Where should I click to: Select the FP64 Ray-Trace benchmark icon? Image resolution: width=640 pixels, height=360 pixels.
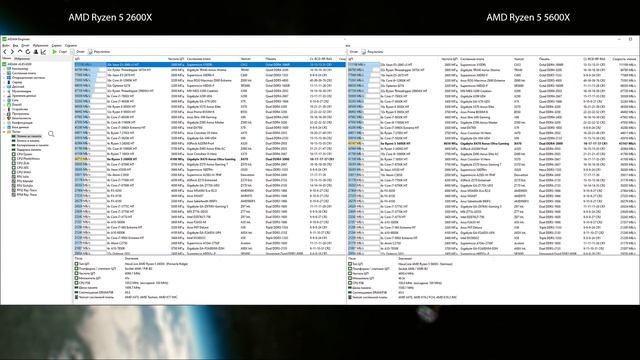(x=13, y=195)
